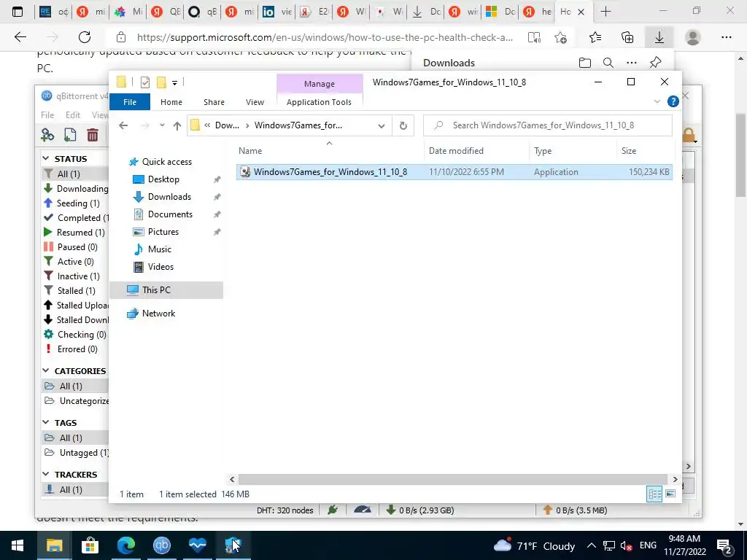Image resolution: width=747 pixels, height=560 pixels.
Task: Collapse STATUS section in qBittorrent
Action: click(x=46, y=158)
